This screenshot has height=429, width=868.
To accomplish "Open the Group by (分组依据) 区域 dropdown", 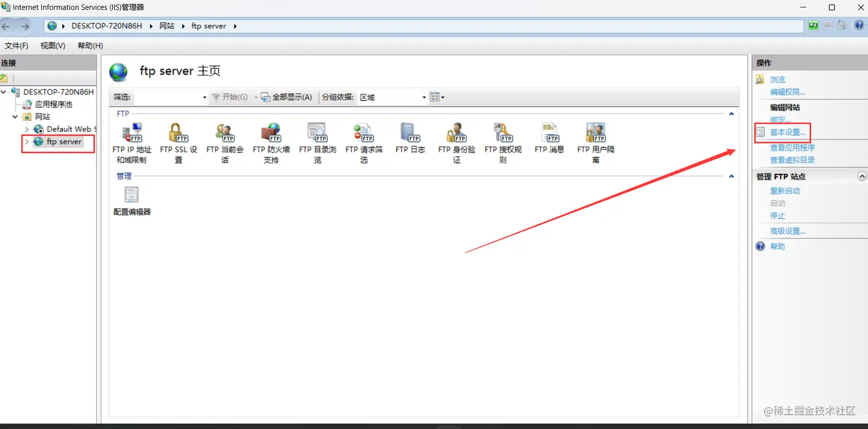I will [x=393, y=97].
